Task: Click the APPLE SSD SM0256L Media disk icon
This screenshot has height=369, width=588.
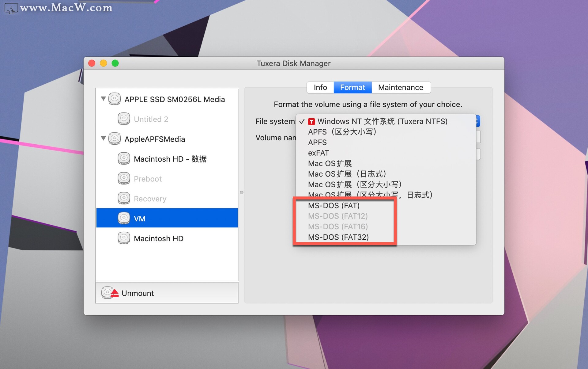Action: coord(115,99)
